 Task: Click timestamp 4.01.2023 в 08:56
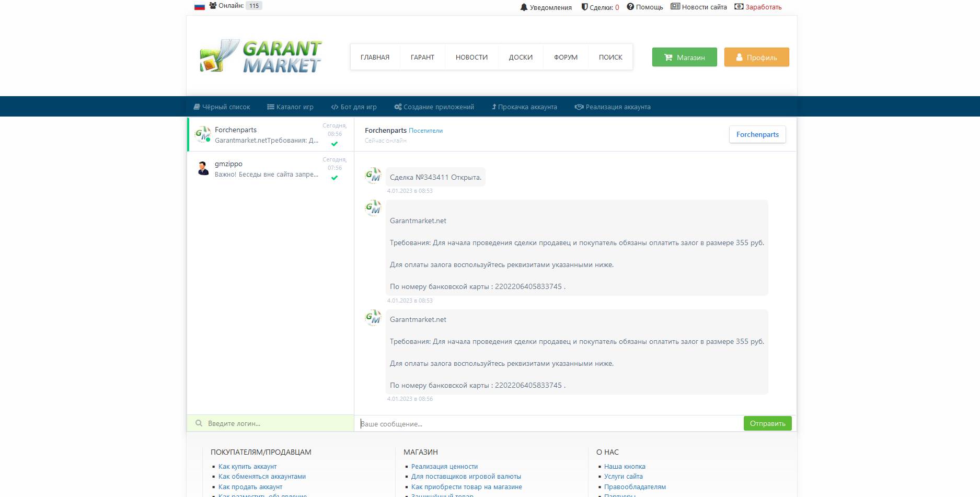410,399
